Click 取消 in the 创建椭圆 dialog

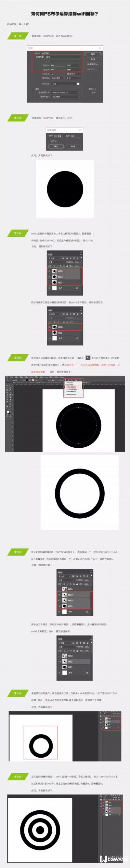pos(73,146)
